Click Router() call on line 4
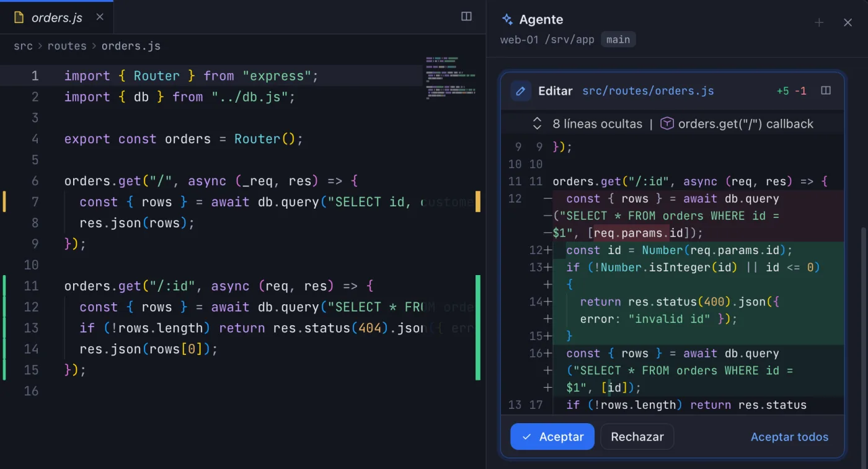 pyautogui.click(x=265, y=139)
